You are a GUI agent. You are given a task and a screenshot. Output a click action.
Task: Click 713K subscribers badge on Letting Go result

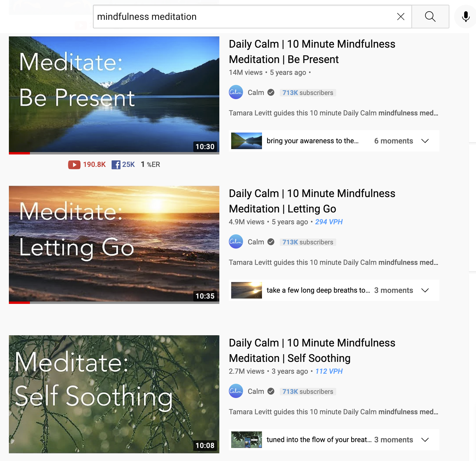tap(308, 242)
